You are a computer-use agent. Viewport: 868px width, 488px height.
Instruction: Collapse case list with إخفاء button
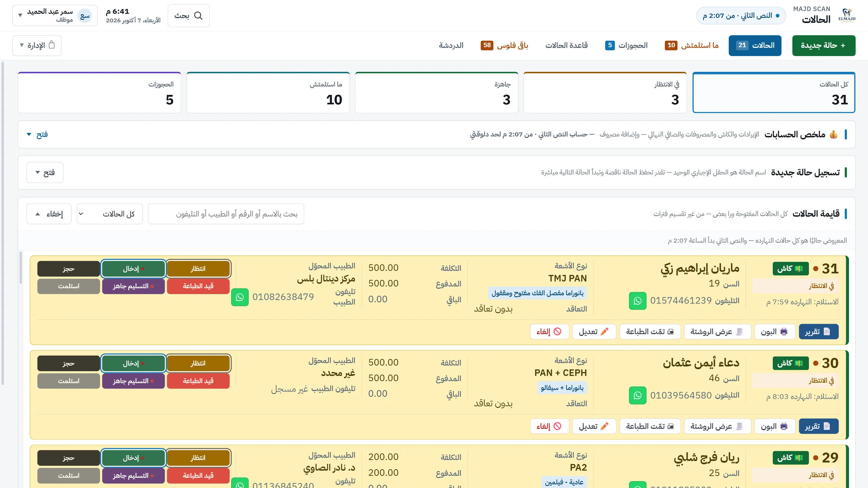[x=49, y=214]
